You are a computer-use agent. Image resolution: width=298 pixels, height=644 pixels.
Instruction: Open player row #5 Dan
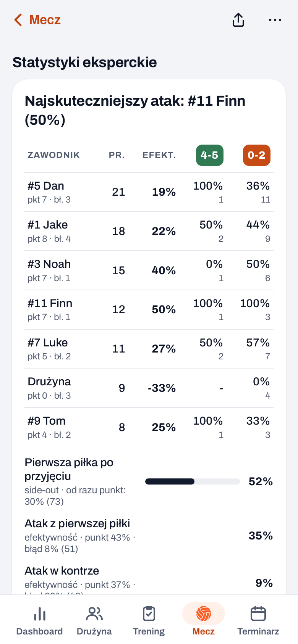[149, 192]
